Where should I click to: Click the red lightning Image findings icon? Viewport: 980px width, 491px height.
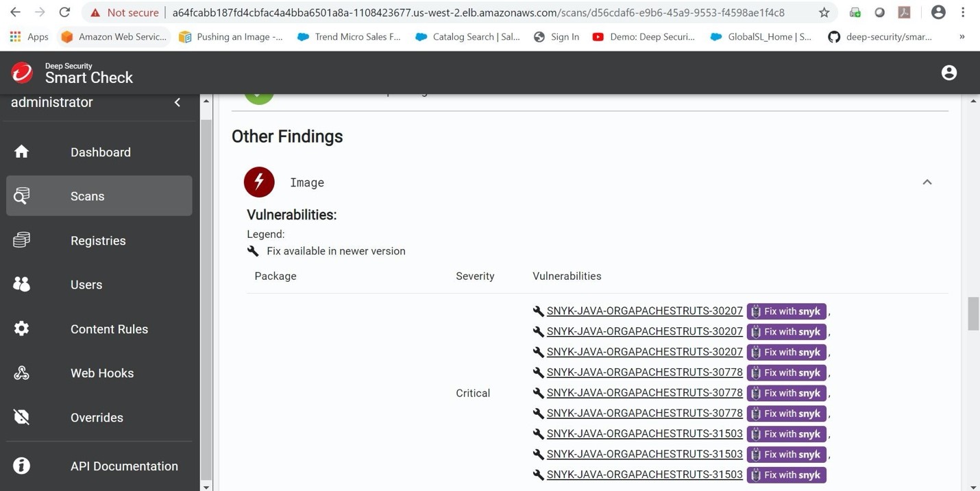point(259,182)
